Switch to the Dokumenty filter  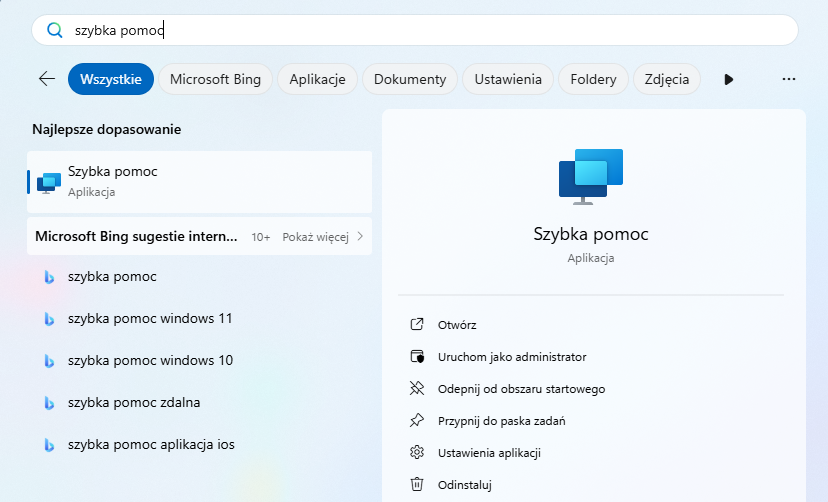[x=410, y=79]
